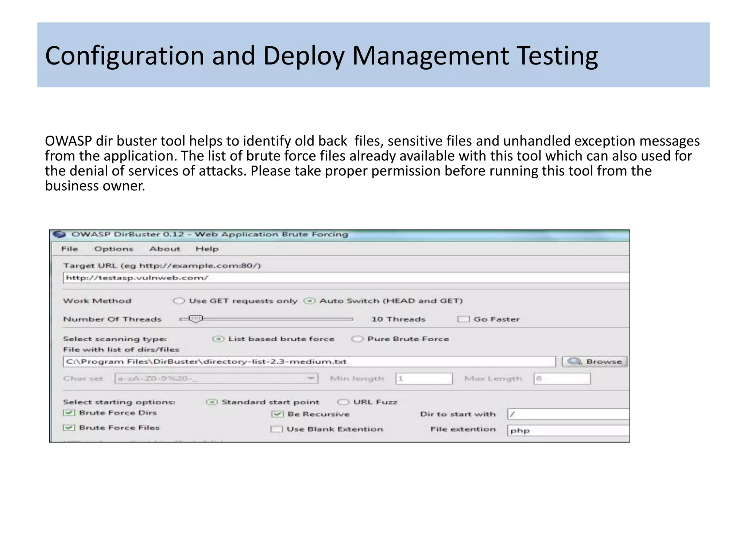This screenshot has height=560, width=747.
Task: Enable Use Blank Extention checkbox
Action: (x=276, y=429)
